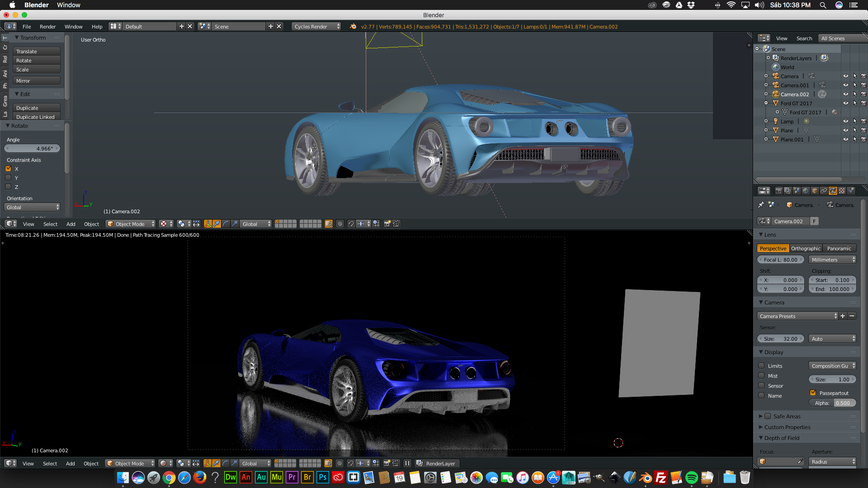The height and width of the screenshot is (488, 868).
Task: Adjust the Passepartout Alpha slider
Action: click(x=832, y=403)
